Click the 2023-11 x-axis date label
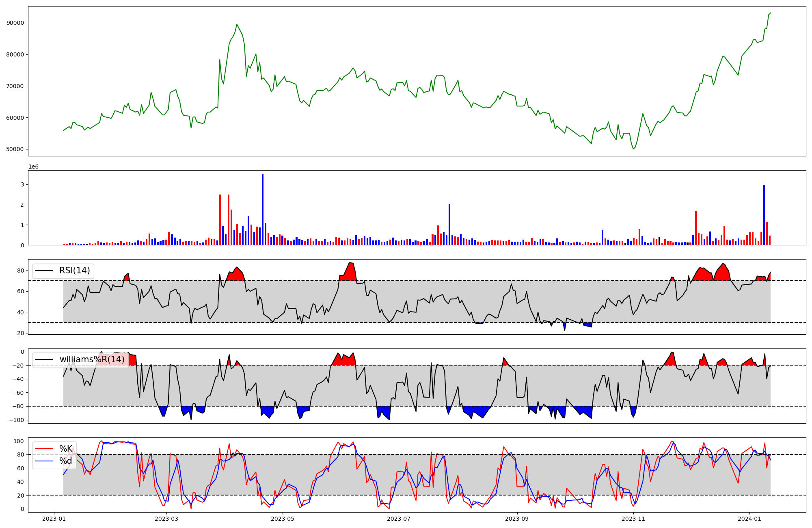Image resolution: width=812 pixels, height=528 pixels. pyautogui.click(x=633, y=519)
